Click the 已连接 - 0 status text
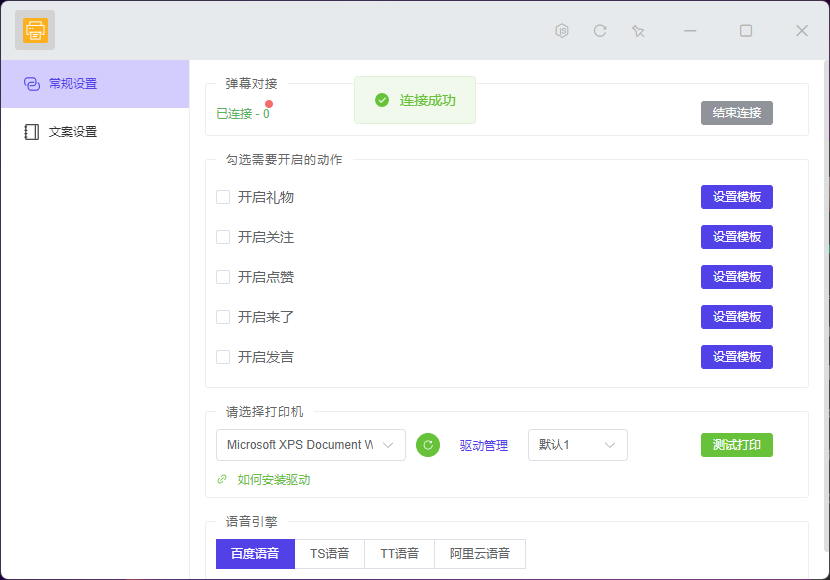Screen dimensions: 830x580 coord(243,114)
